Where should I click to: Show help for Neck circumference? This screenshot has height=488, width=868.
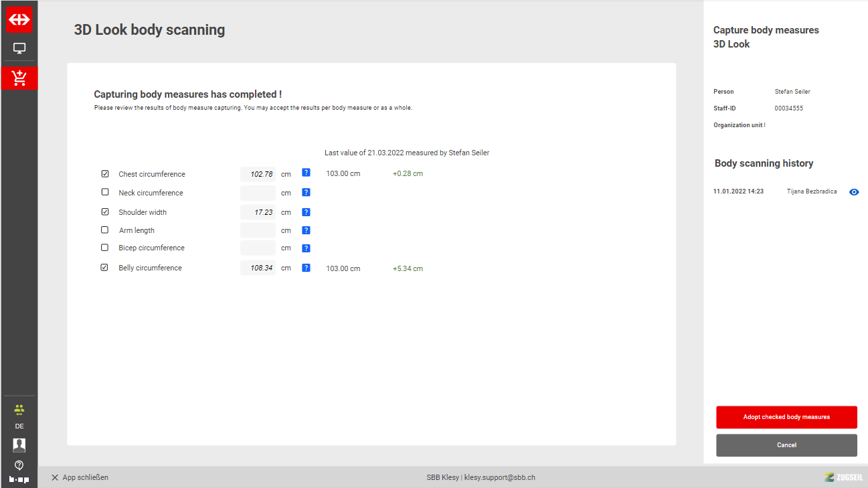[x=306, y=193]
